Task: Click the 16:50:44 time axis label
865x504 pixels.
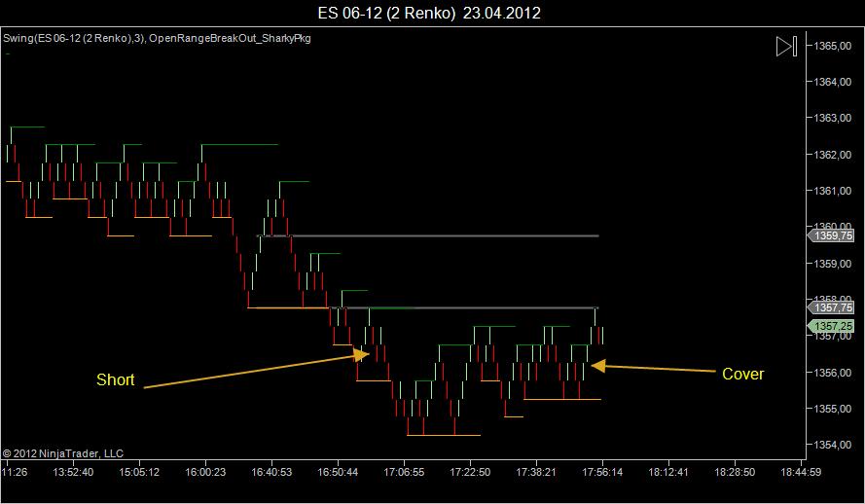Action: click(338, 472)
